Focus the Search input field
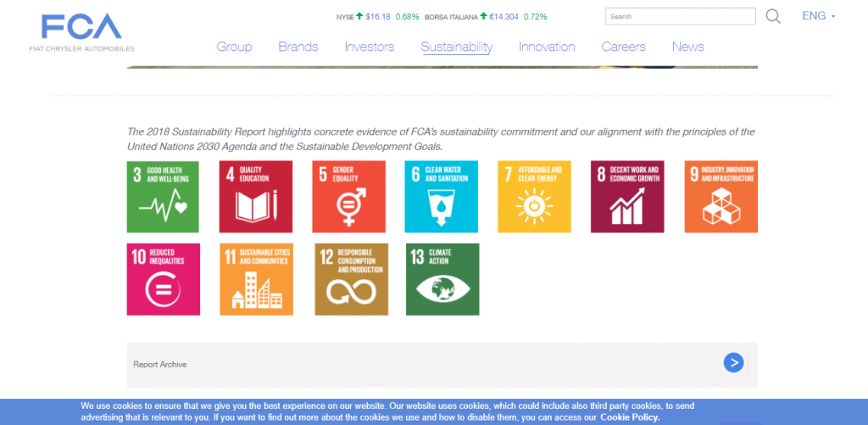 [679, 16]
